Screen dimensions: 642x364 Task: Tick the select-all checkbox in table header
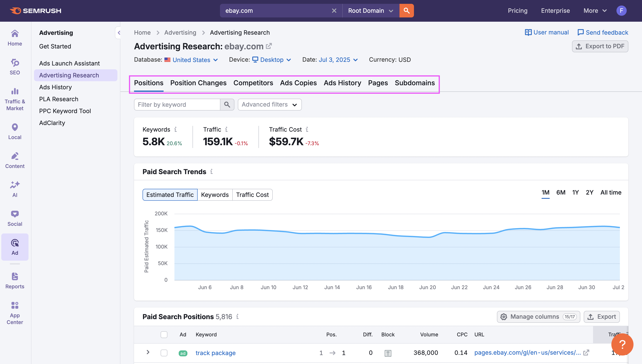(x=164, y=334)
